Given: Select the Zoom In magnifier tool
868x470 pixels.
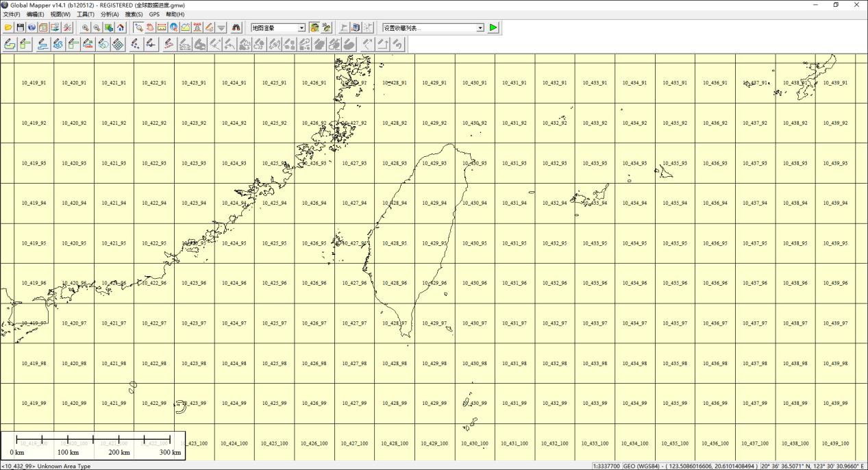Looking at the screenshot, I should point(86,27).
